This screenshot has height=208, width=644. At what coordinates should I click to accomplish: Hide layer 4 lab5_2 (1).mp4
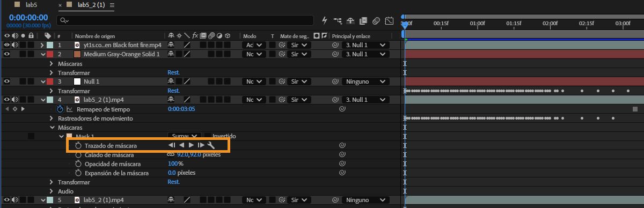[7, 100]
